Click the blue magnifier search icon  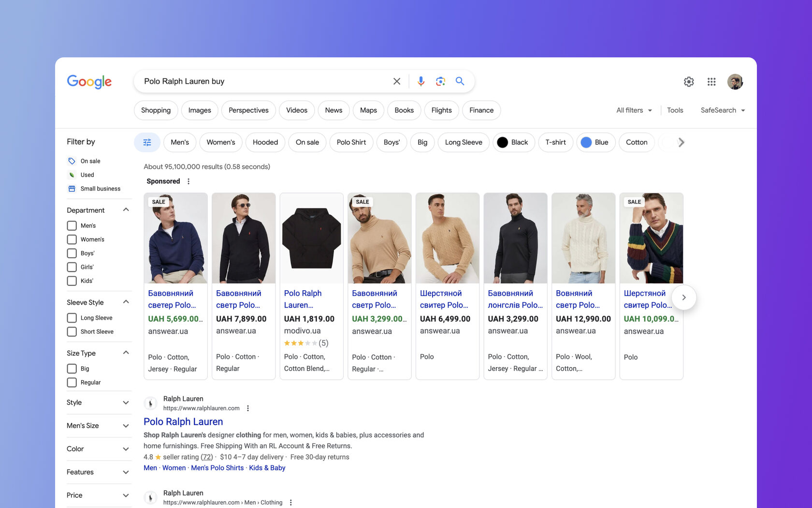(460, 81)
